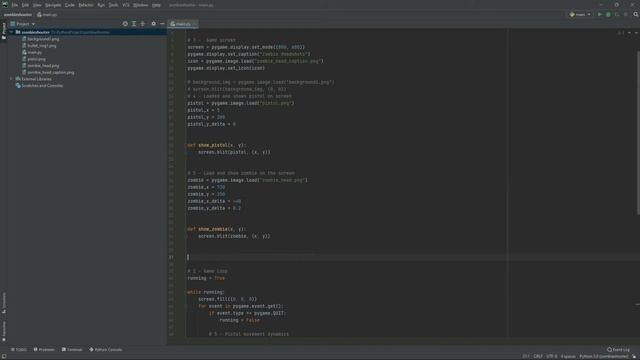Collapse the zombieshooter project root folder
The width and height of the screenshot is (640, 360).
coord(11,32)
